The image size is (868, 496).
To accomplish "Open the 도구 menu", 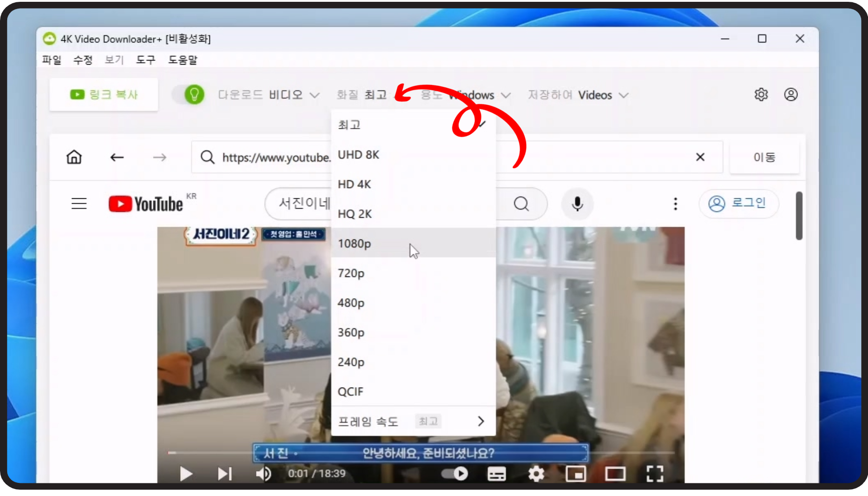I will tap(145, 60).
